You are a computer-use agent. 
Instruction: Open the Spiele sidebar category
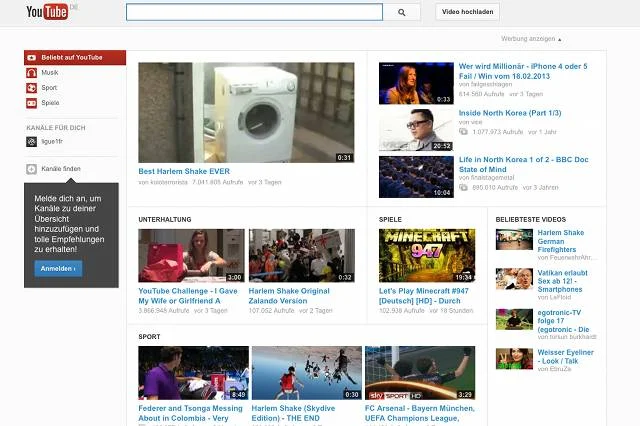pos(50,103)
